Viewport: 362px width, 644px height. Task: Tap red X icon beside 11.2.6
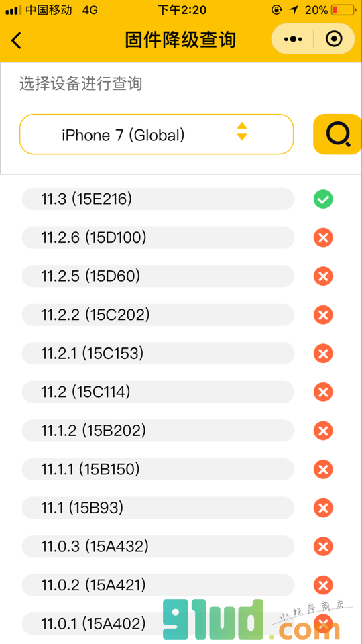(323, 237)
